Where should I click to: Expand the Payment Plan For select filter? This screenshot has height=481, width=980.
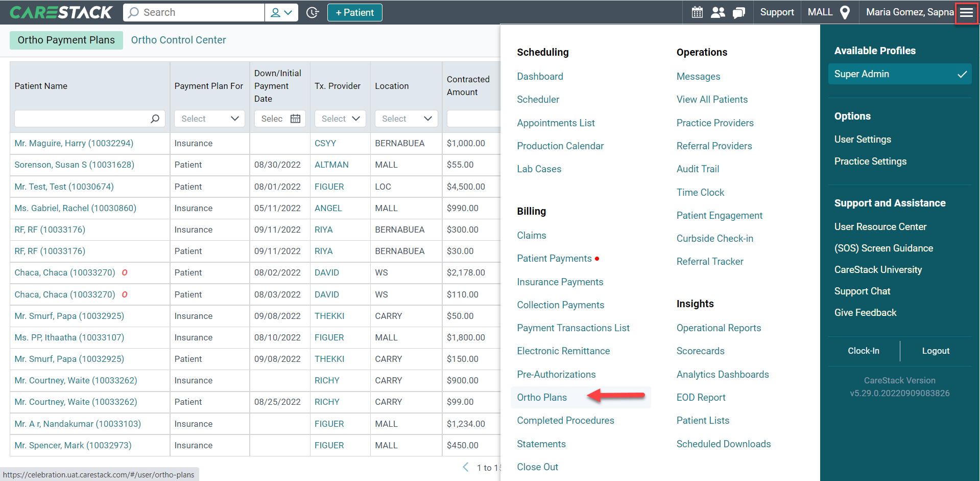(209, 119)
